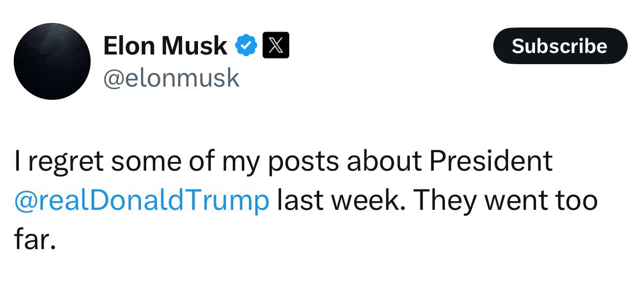The height and width of the screenshot is (300, 644).
Task: Click the 'last week' text after mention
Action: click(340, 200)
